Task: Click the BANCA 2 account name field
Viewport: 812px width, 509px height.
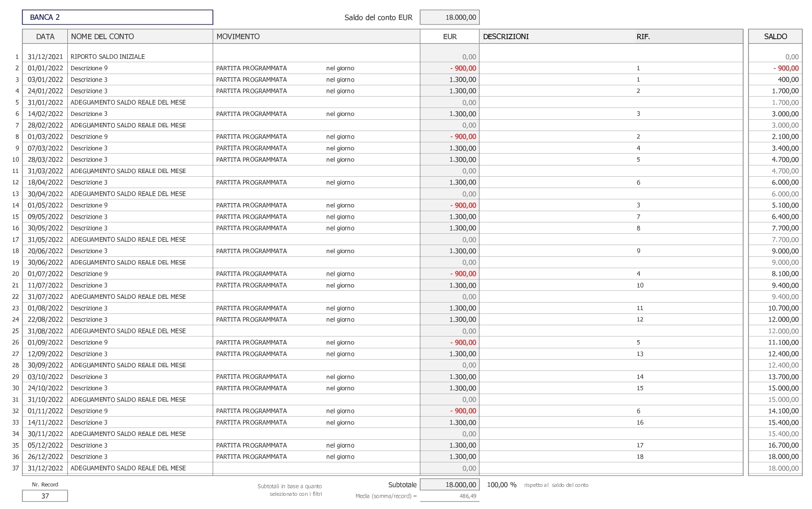Action: [117, 17]
